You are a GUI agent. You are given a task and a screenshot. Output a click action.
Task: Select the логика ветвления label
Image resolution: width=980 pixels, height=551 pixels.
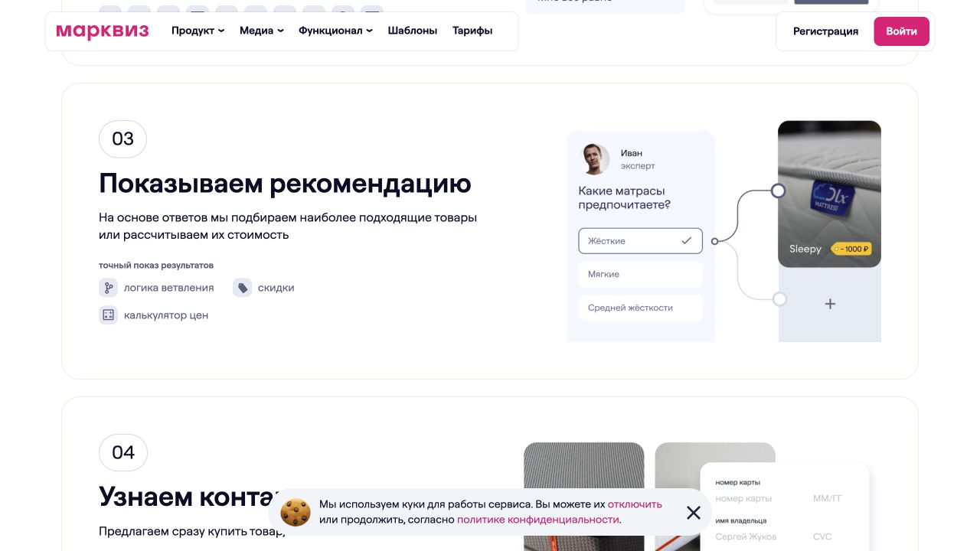coord(168,288)
